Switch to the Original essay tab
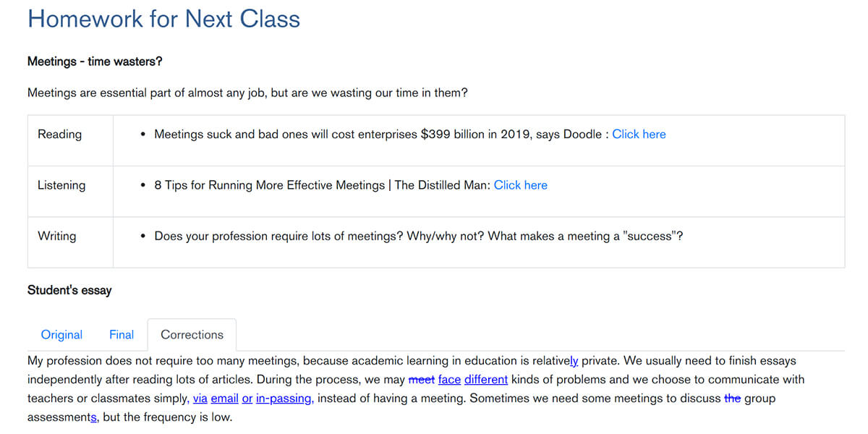The height and width of the screenshot is (434, 868). click(61, 335)
